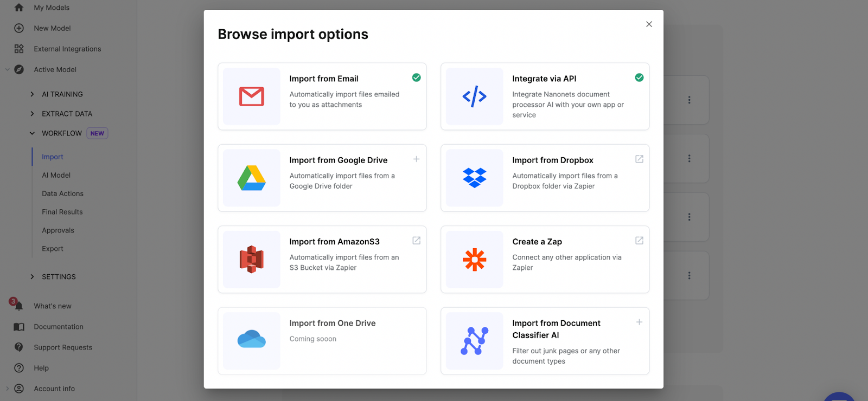Click the OneDrive cloud icon

pyautogui.click(x=252, y=339)
